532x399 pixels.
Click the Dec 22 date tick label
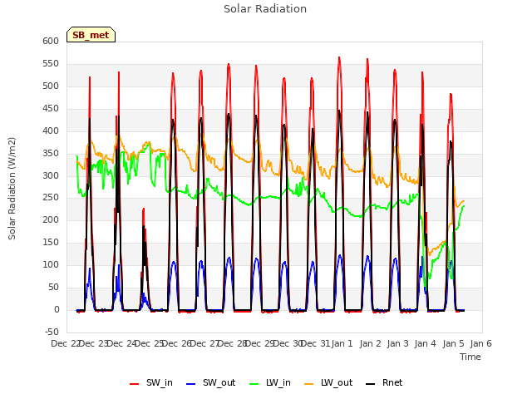pos(65,343)
